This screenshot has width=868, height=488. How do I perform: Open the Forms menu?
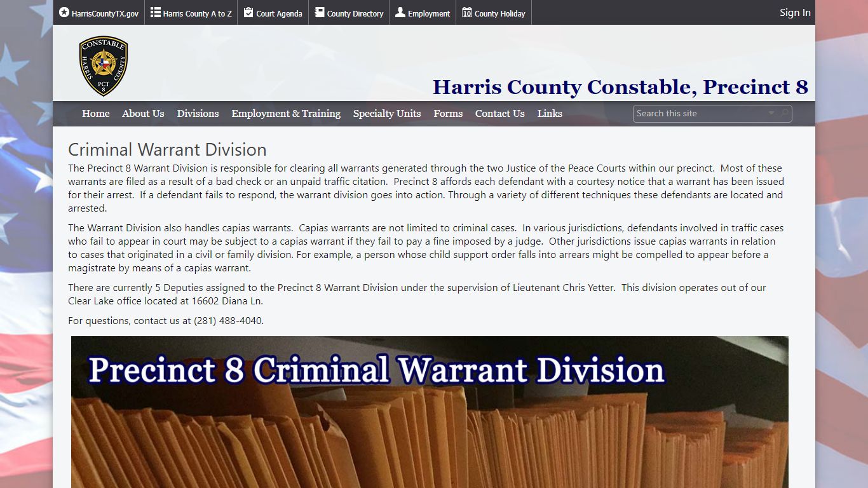(x=448, y=114)
